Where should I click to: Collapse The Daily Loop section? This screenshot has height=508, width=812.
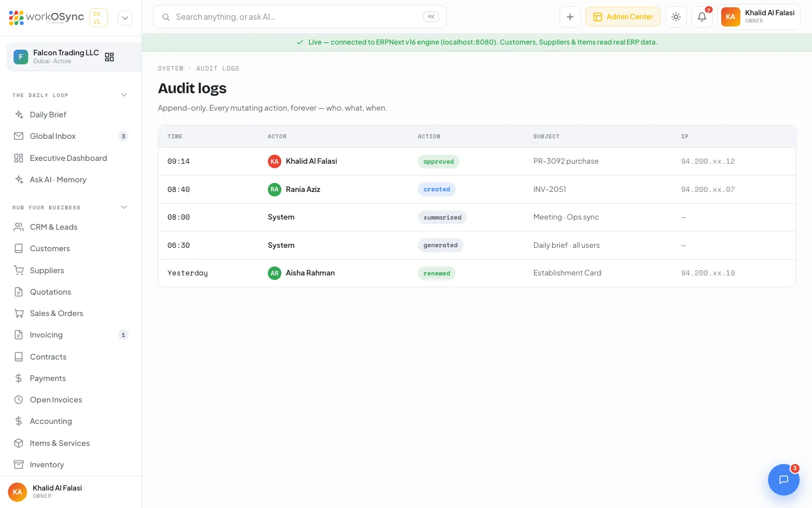(124, 95)
